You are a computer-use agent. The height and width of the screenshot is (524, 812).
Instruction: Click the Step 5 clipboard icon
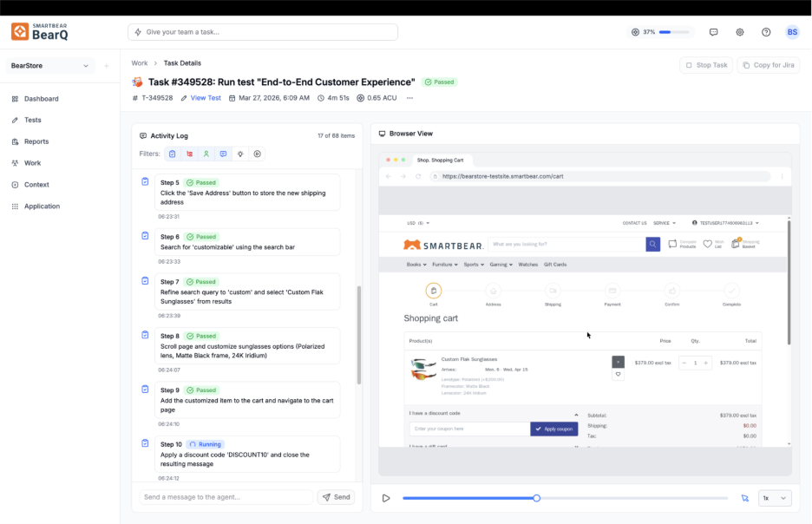tap(145, 181)
